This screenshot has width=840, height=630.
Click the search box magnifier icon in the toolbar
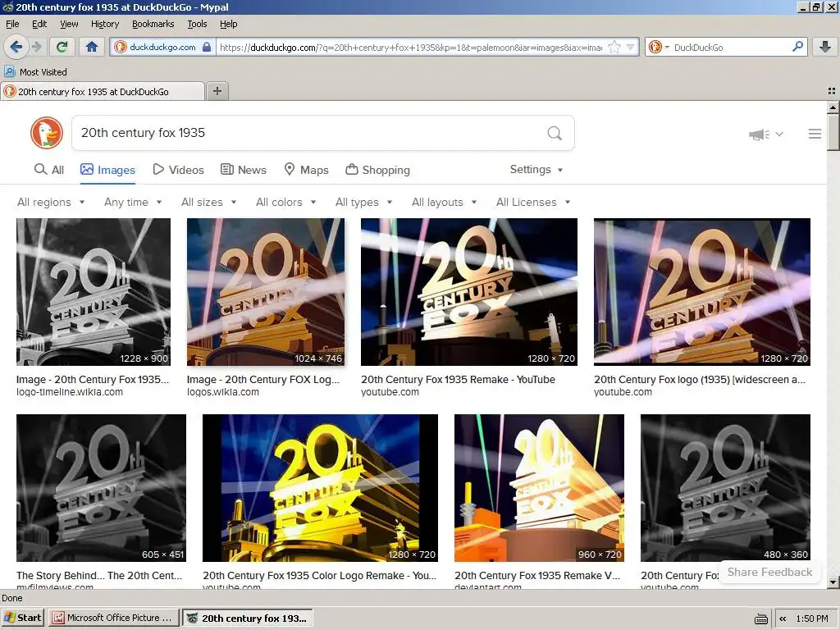(797, 47)
